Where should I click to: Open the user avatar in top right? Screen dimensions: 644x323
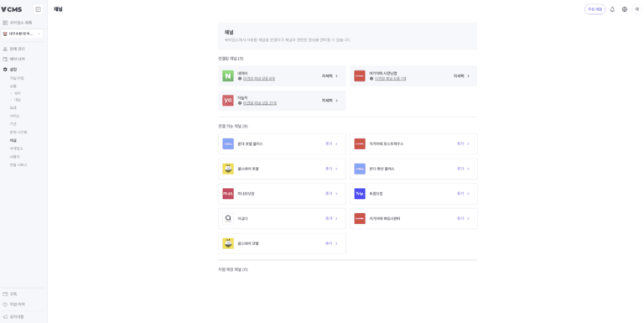637,9
